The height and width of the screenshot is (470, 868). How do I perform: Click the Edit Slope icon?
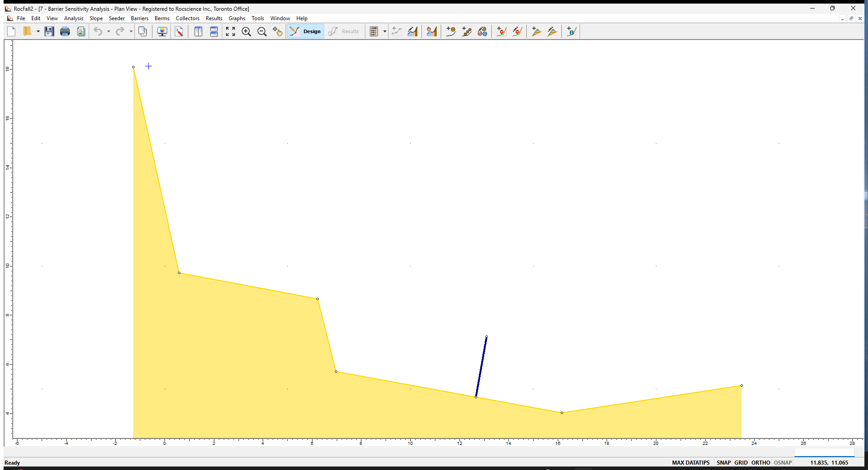412,31
